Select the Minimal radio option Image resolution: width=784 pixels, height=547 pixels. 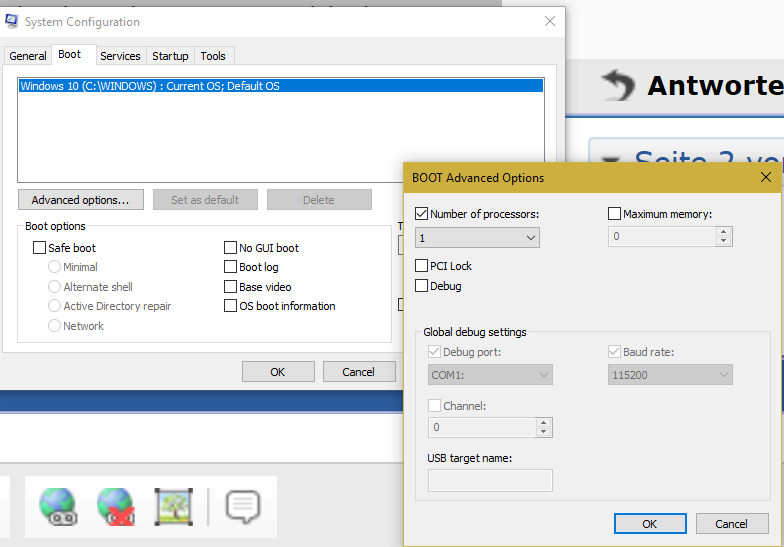(x=54, y=267)
